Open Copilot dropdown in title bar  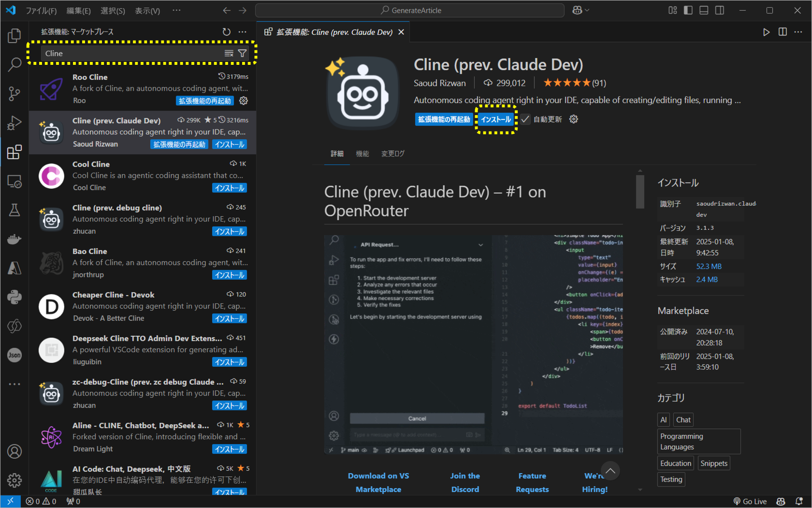coord(580,10)
